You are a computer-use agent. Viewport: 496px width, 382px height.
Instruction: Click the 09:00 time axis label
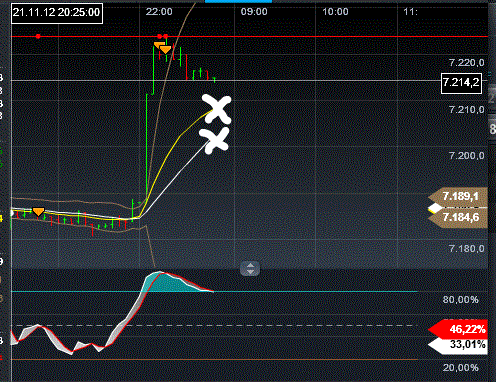click(x=254, y=12)
